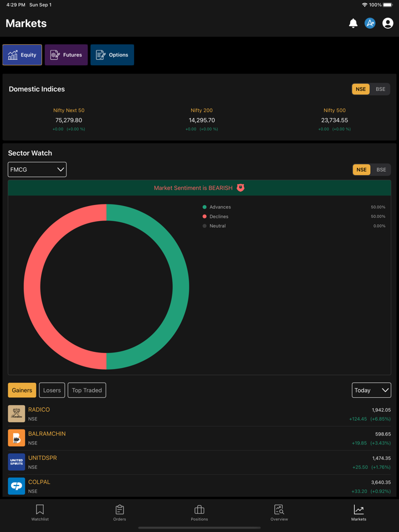Expand the FMCG sector dropdown
This screenshot has width=399, height=532.
(x=37, y=170)
